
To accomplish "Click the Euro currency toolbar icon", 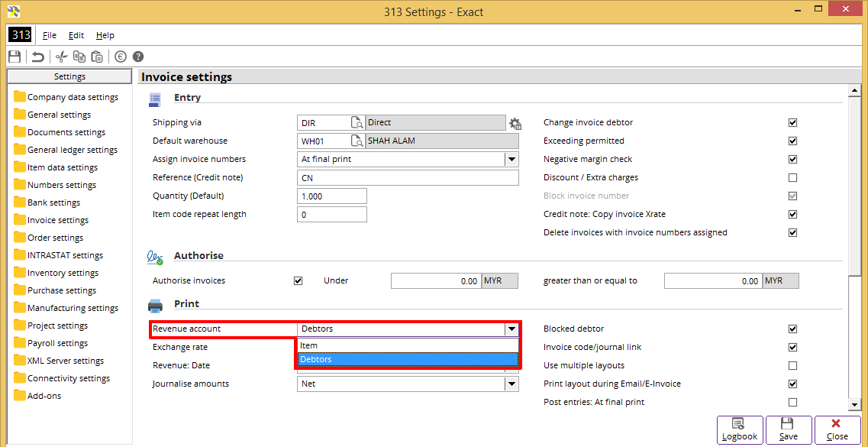I will [x=121, y=57].
